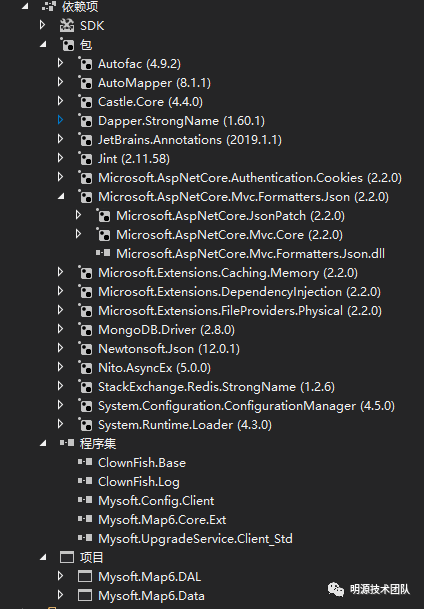Expand the Dapper.StrongName package
This screenshot has width=424, height=609.
[x=61, y=120]
